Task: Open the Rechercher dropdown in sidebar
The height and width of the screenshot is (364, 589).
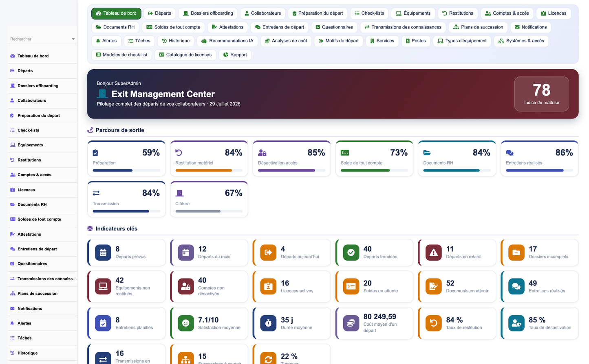Action: pos(42,39)
